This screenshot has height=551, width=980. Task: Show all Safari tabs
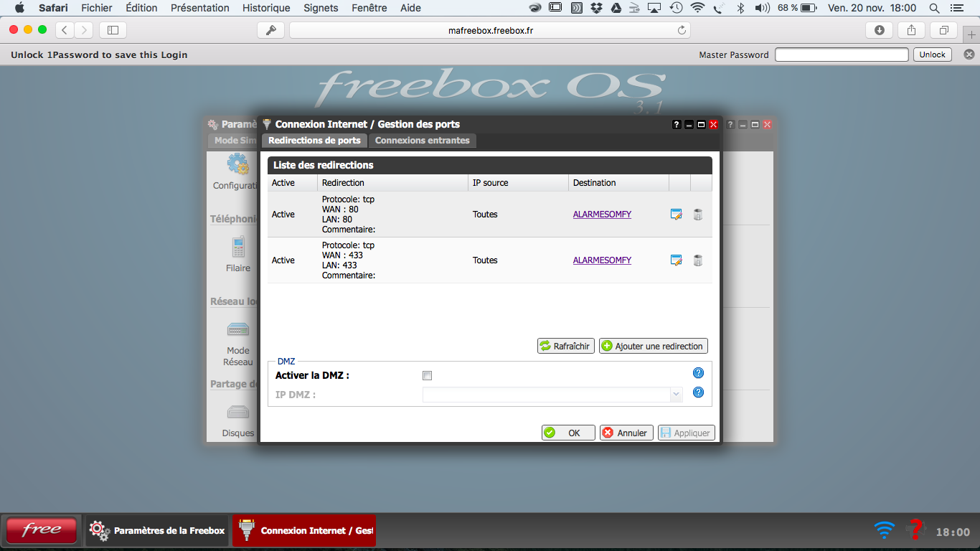tap(943, 30)
